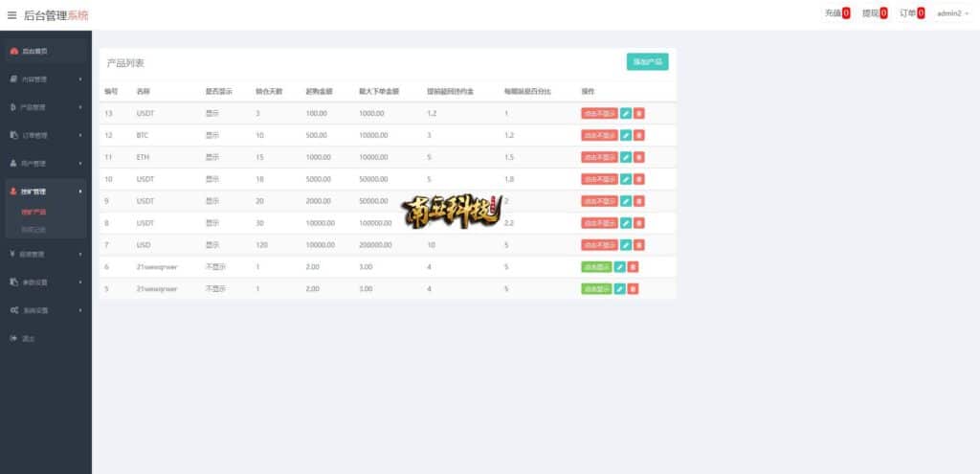This screenshot has width=980, height=474.
Task: Click pencil icon for product number 6
Action: click(619, 267)
